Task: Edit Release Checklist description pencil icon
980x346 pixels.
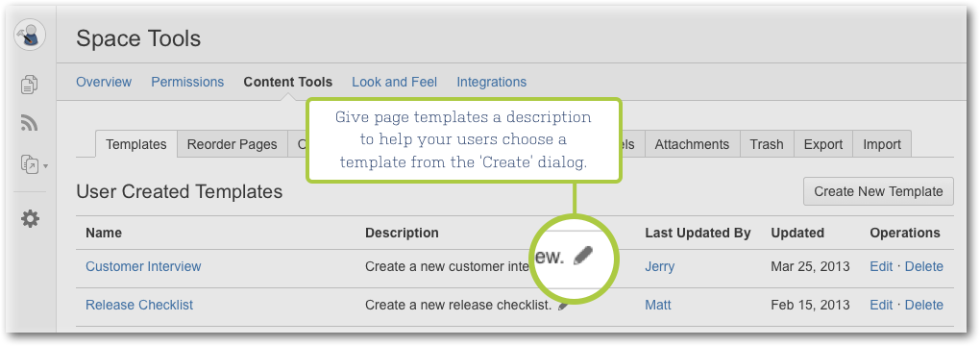Action: click(563, 306)
